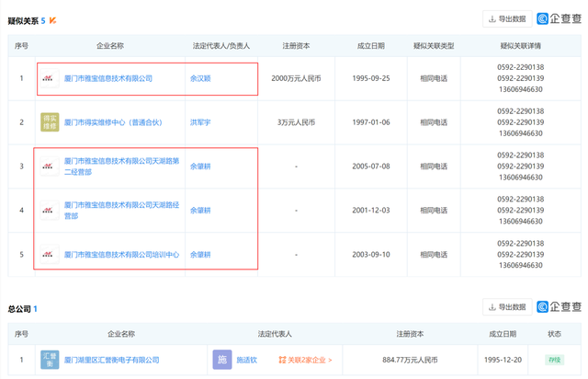Select date 1995-12-20
This screenshot has height=379, width=588.
point(503,360)
